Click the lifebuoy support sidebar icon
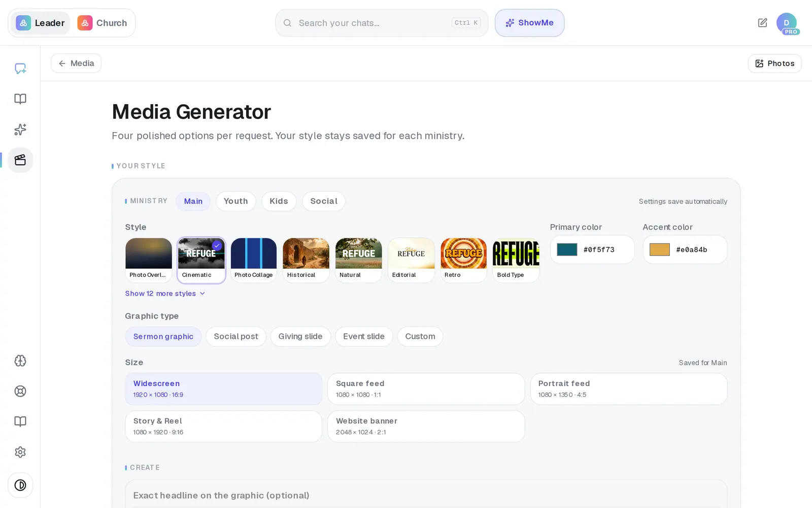 pyautogui.click(x=20, y=391)
